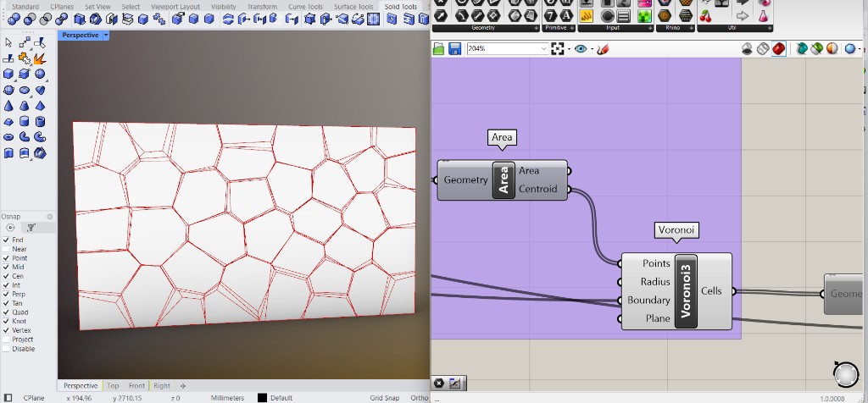This screenshot has width=868, height=403.
Task: Save the Grasshopper document with floppy icon
Action: pyautogui.click(x=454, y=48)
